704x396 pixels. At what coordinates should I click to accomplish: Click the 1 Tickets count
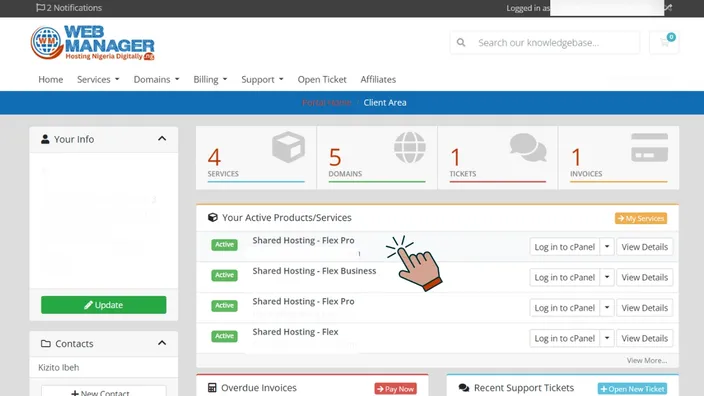(x=455, y=158)
